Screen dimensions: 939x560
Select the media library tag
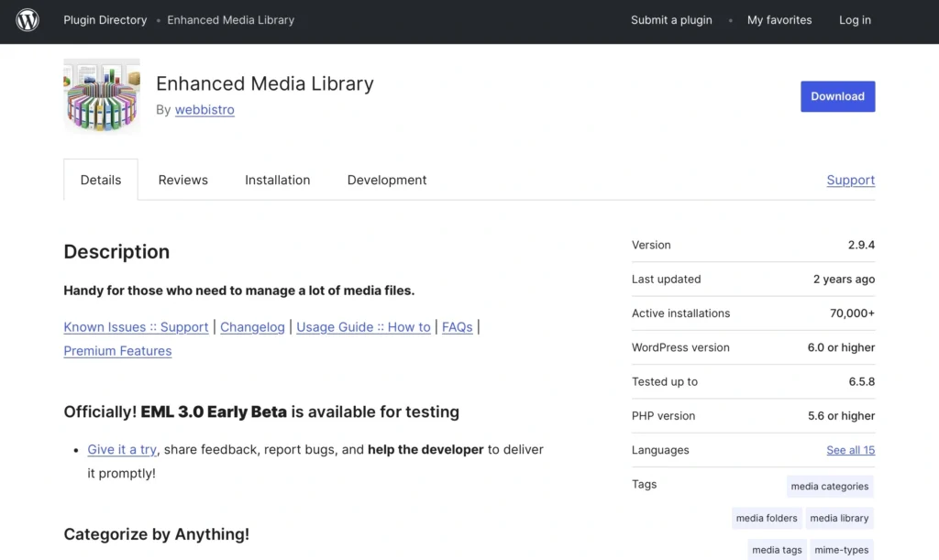click(839, 518)
